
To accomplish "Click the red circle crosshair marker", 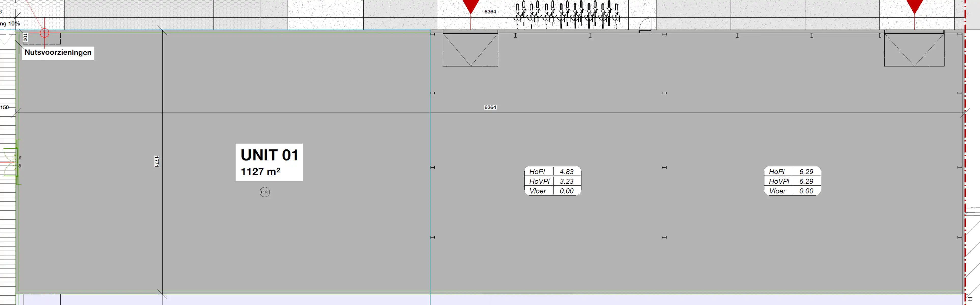I will click(x=45, y=33).
